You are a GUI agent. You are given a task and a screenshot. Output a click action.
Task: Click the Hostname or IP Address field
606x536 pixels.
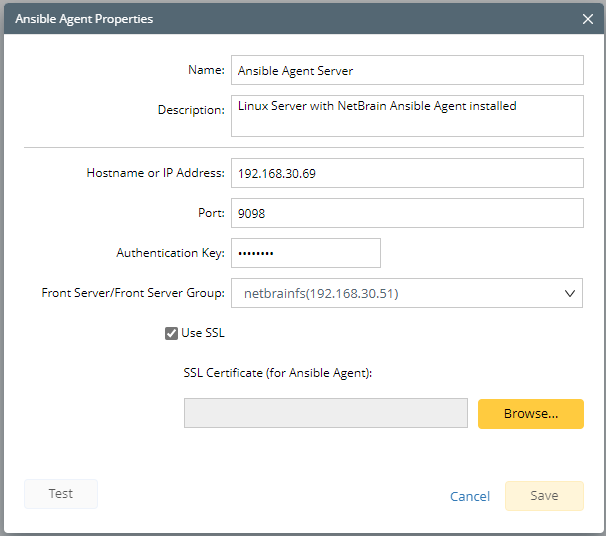click(x=406, y=173)
